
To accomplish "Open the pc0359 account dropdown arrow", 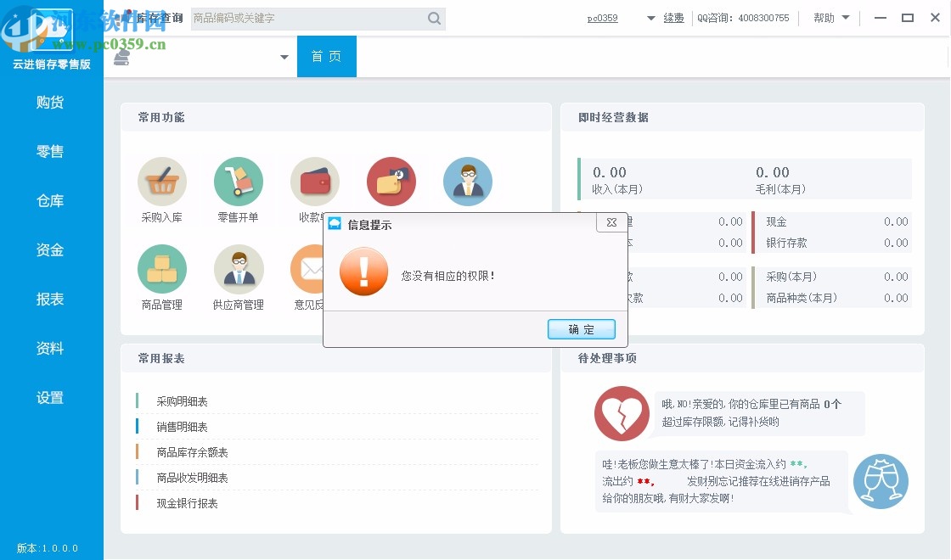I will (x=650, y=17).
